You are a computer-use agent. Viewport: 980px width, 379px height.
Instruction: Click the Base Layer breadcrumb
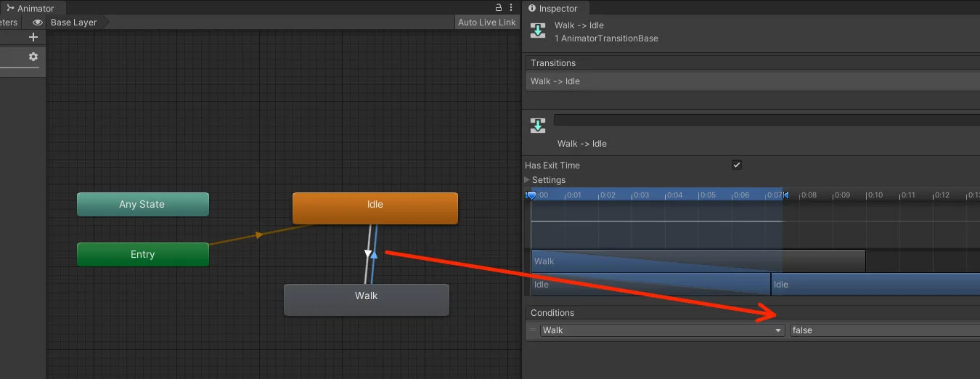pos(75,23)
